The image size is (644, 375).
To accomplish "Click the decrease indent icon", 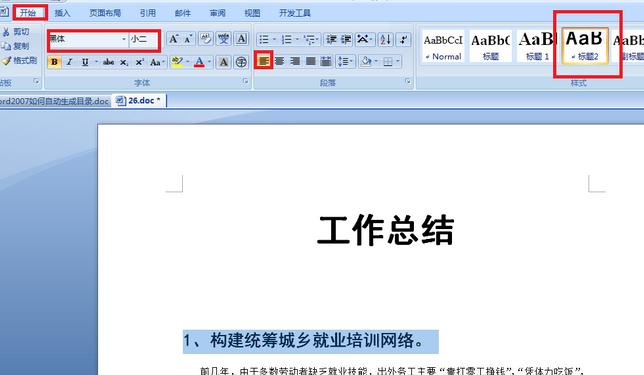I will tap(331, 39).
